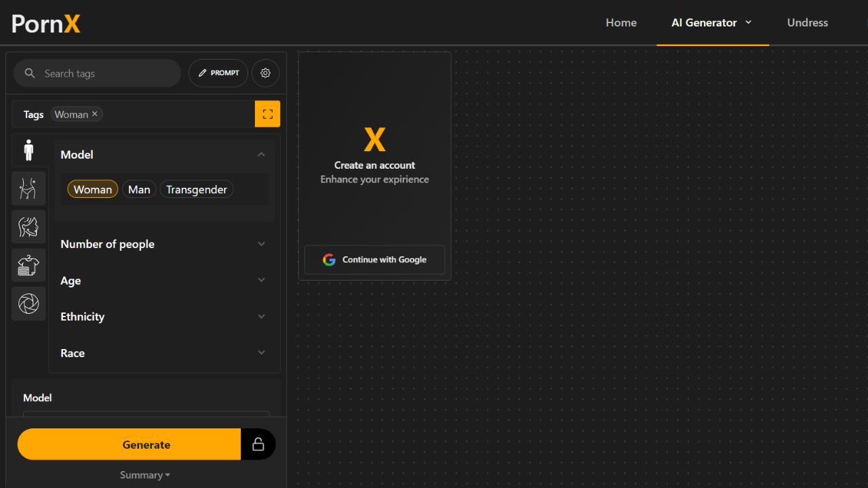Click the lock icon beside Generate

click(258, 444)
